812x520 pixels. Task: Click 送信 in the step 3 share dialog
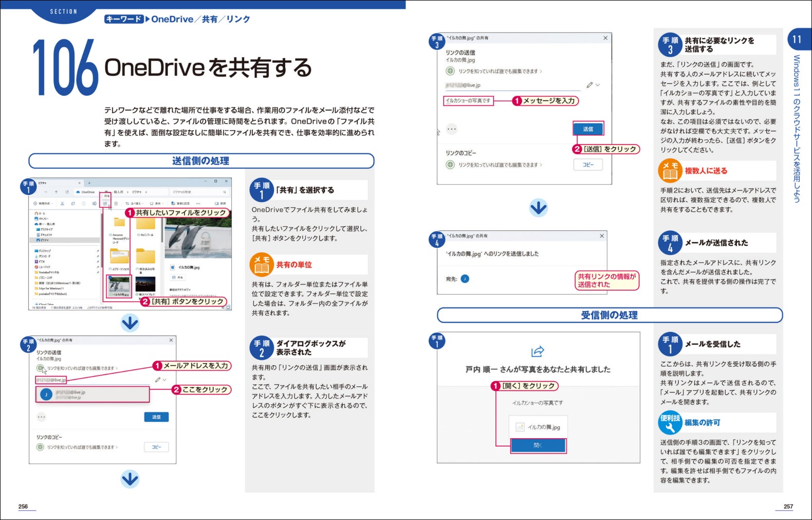click(x=588, y=129)
